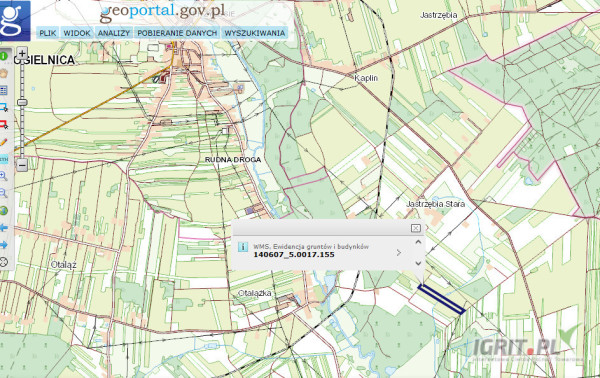600x378 pixels.
Task: Click the globe full extent icon
Action: [3, 210]
